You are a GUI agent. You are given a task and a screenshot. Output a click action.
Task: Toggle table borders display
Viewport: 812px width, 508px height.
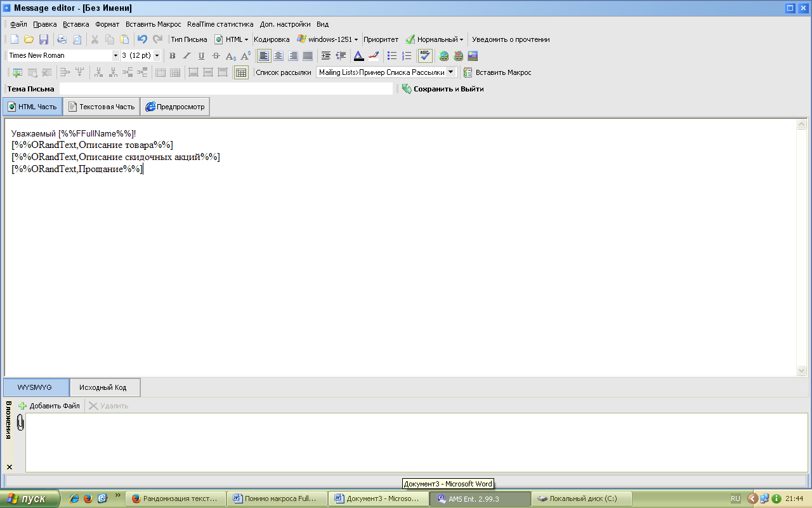[241, 72]
